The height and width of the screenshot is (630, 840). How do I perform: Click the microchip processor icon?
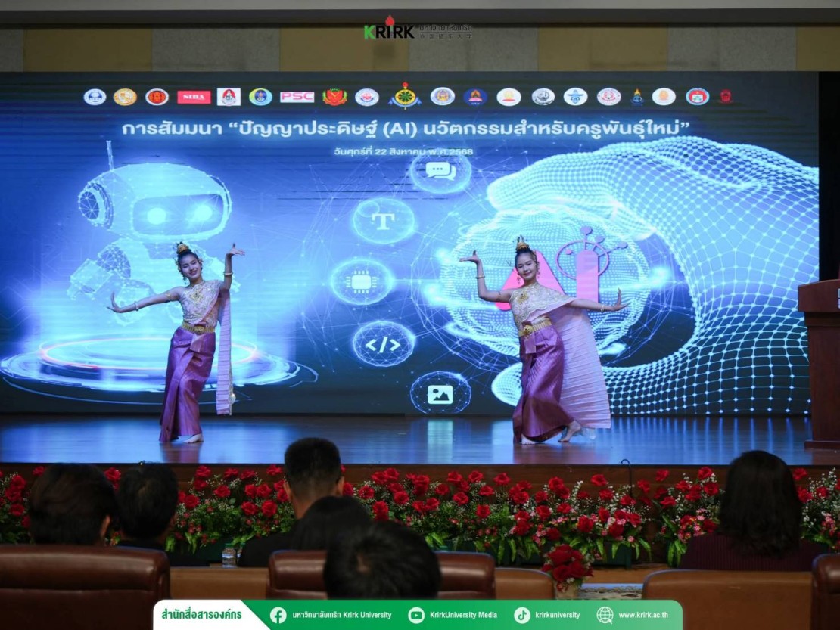pyautogui.click(x=362, y=282)
